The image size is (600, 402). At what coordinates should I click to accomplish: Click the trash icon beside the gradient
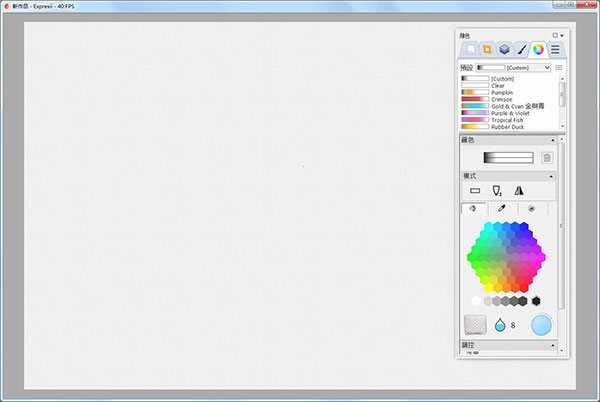pos(546,157)
